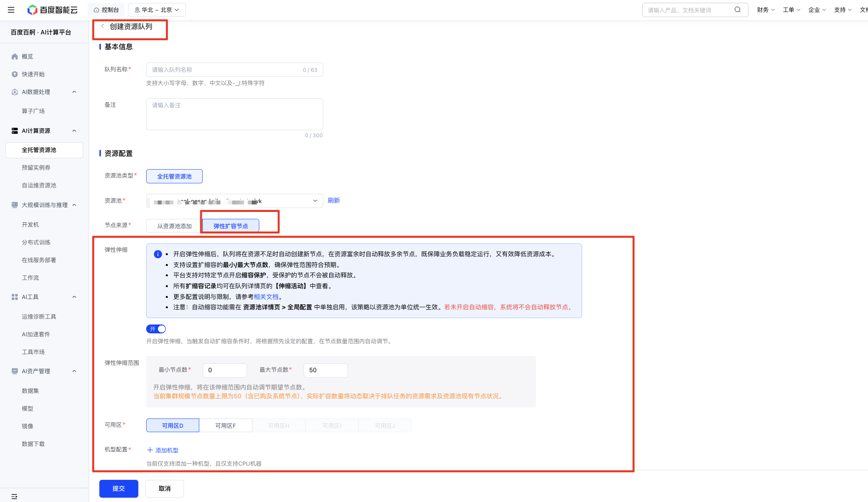
Task: Collapse the AI数据处理 section chevron
Action: [x=74, y=92]
